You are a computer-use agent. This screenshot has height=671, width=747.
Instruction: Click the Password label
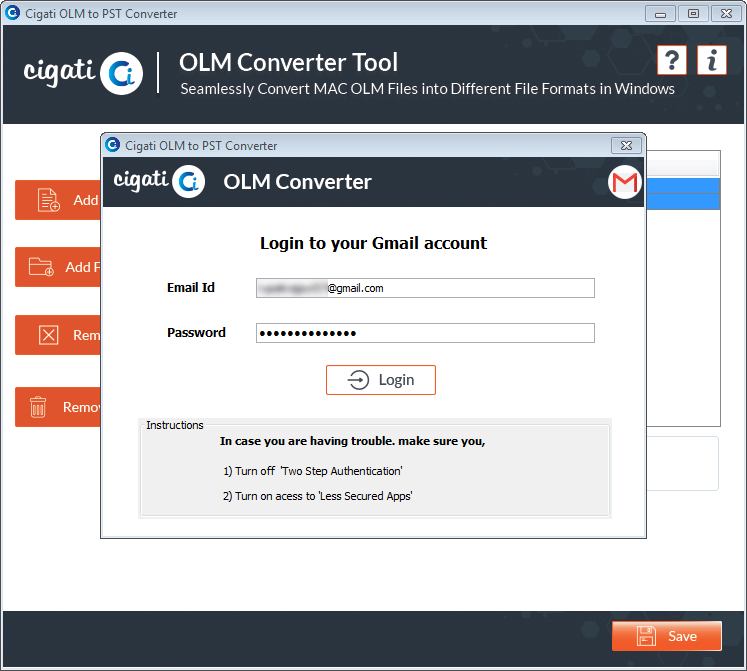pos(196,332)
